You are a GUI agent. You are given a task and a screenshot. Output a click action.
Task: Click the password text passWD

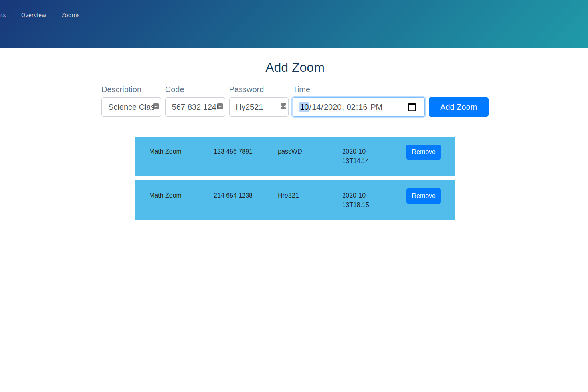pyautogui.click(x=290, y=152)
